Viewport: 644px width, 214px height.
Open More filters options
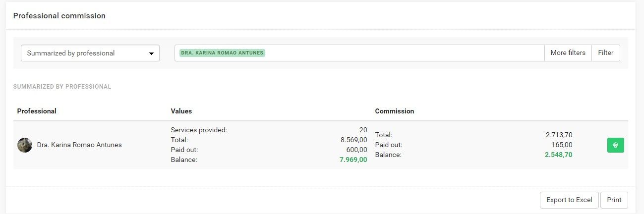click(x=568, y=53)
